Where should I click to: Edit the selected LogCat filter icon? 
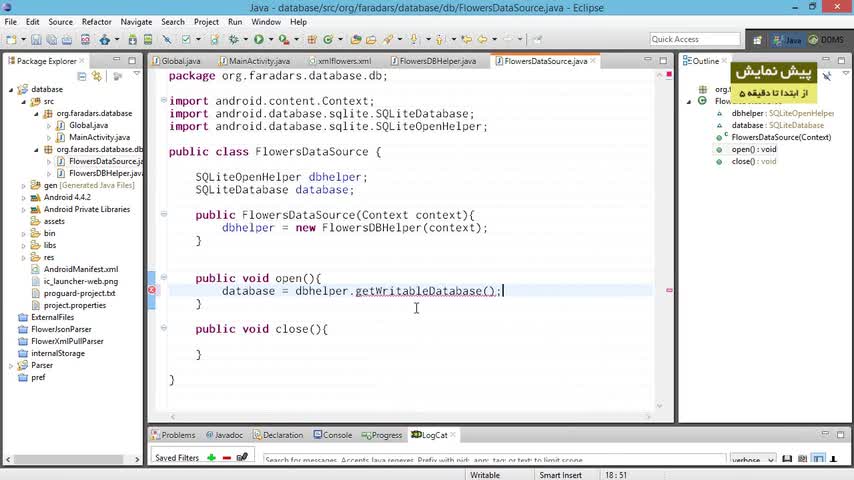coord(242,457)
